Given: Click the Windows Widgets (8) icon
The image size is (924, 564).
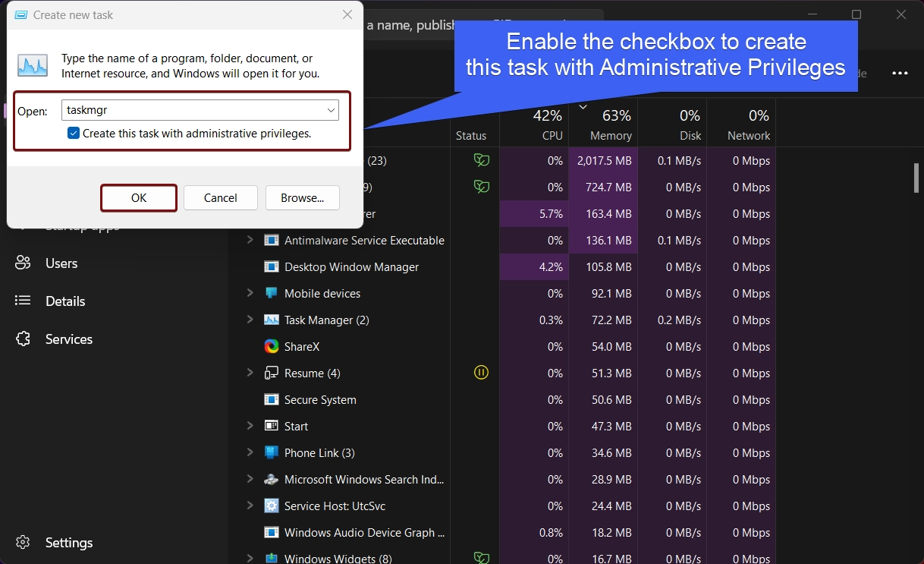Looking at the screenshot, I should pyautogui.click(x=272, y=559).
